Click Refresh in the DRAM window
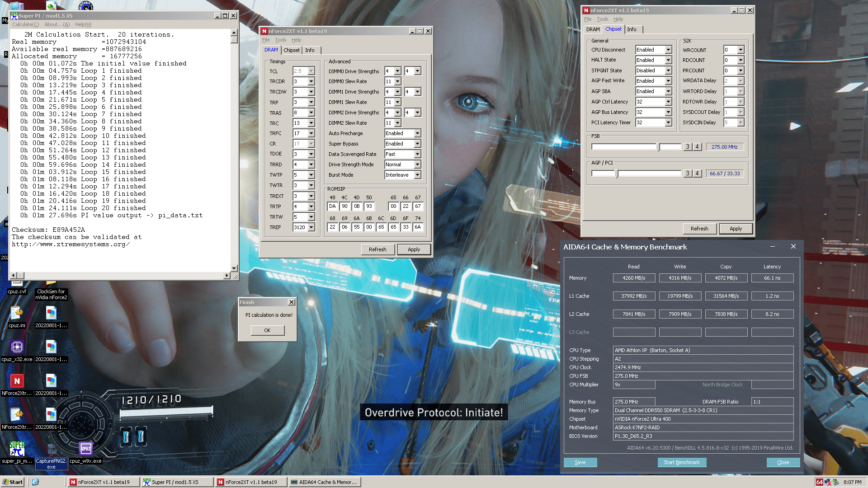The width and height of the screenshot is (868, 488). coord(377,249)
